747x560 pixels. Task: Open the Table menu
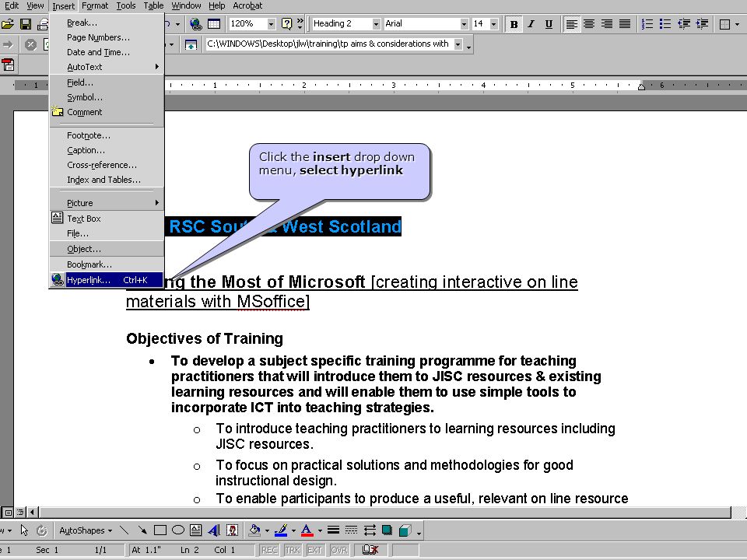pos(153,5)
